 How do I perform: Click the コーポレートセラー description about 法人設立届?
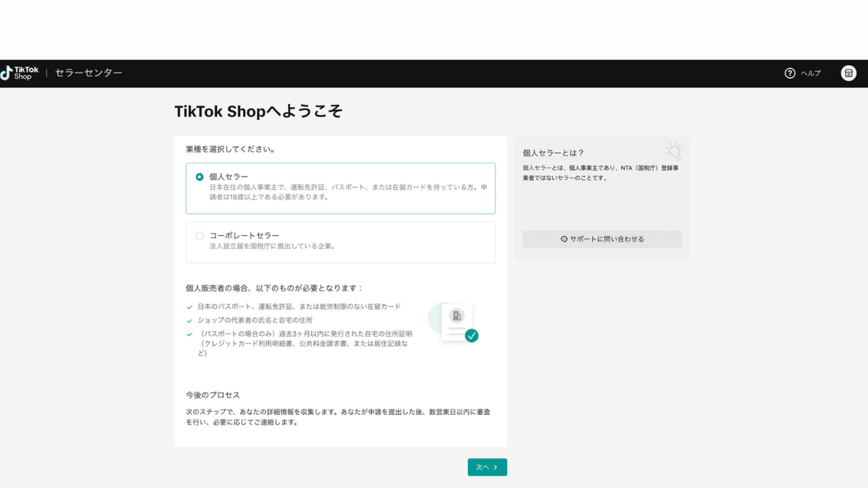(x=272, y=246)
